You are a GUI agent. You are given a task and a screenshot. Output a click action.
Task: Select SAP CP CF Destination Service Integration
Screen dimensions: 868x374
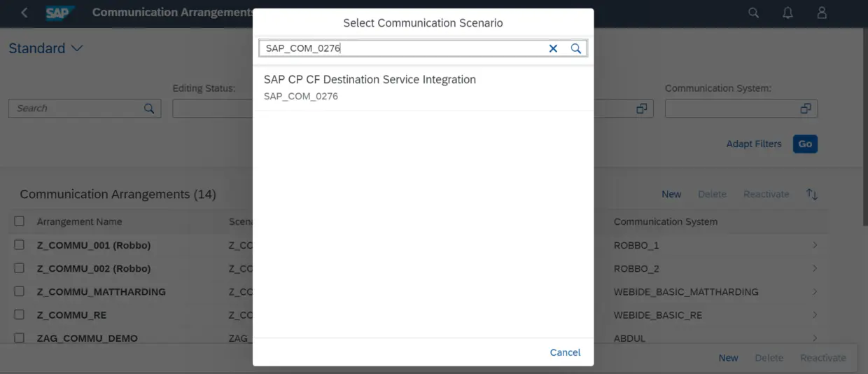[370, 87]
